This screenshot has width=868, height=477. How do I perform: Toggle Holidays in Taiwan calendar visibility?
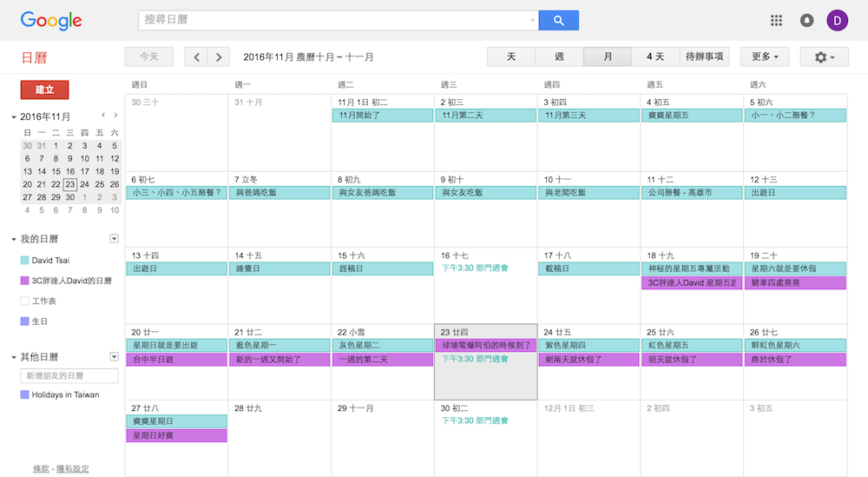25,395
